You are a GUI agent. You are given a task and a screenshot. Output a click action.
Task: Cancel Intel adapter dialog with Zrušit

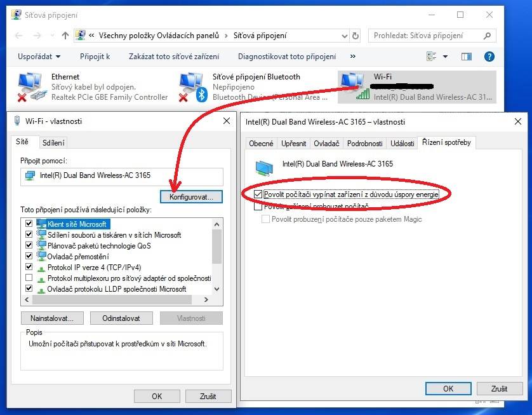(x=499, y=388)
